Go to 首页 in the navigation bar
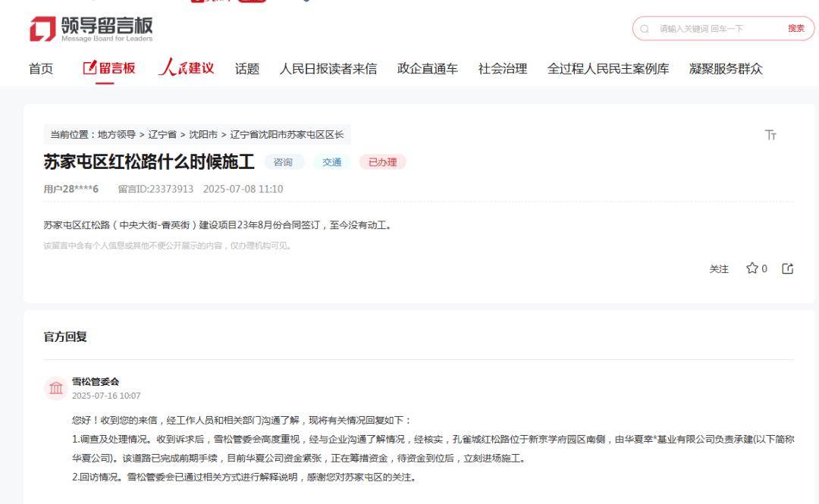This screenshot has width=819, height=504. (41, 69)
